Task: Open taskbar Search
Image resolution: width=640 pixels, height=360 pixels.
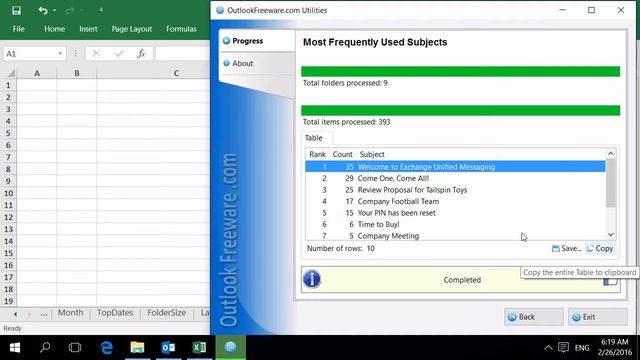Action: pyautogui.click(x=45, y=347)
